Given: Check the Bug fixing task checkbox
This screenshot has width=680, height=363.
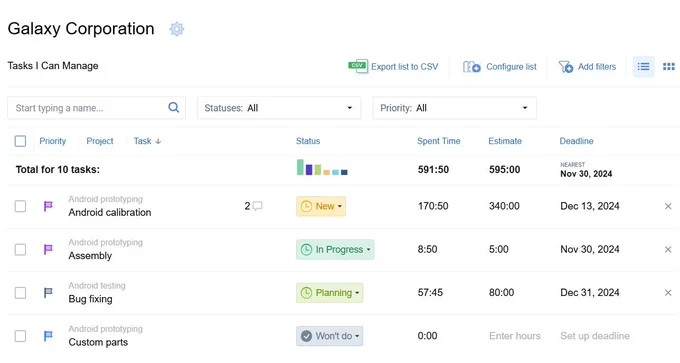Looking at the screenshot, I should tap(20, 293).
